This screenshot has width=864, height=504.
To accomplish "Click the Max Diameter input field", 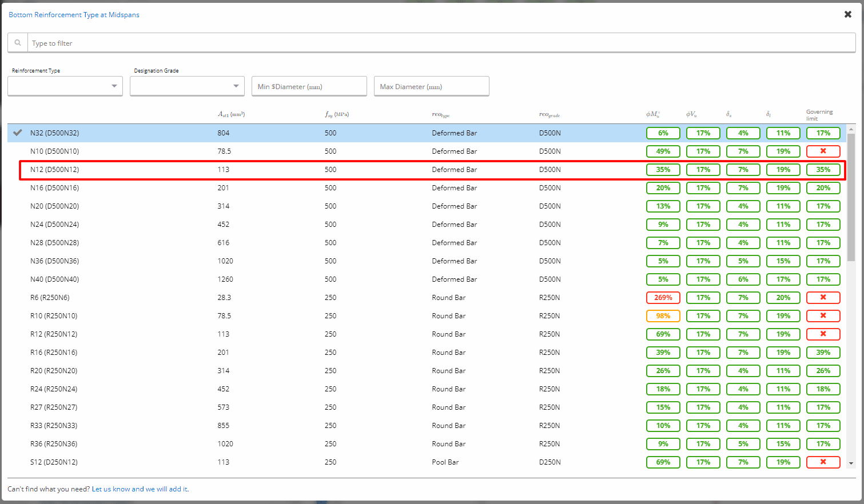I will coord(432,86).
